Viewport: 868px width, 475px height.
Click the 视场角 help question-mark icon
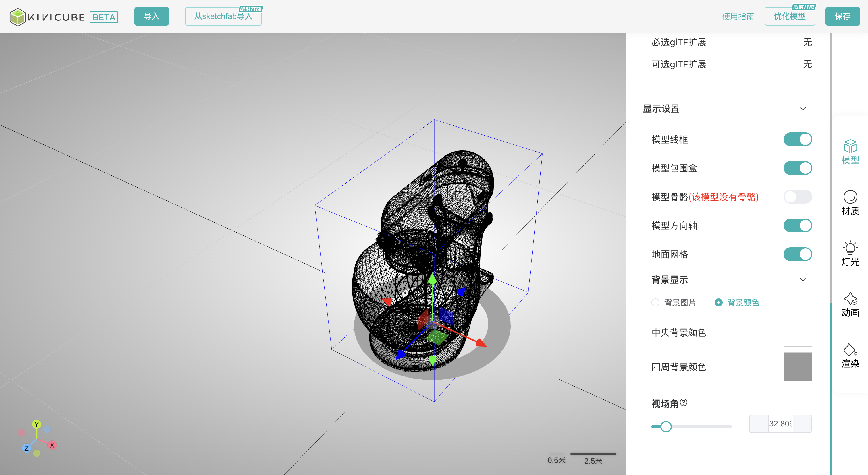point(683,402)
